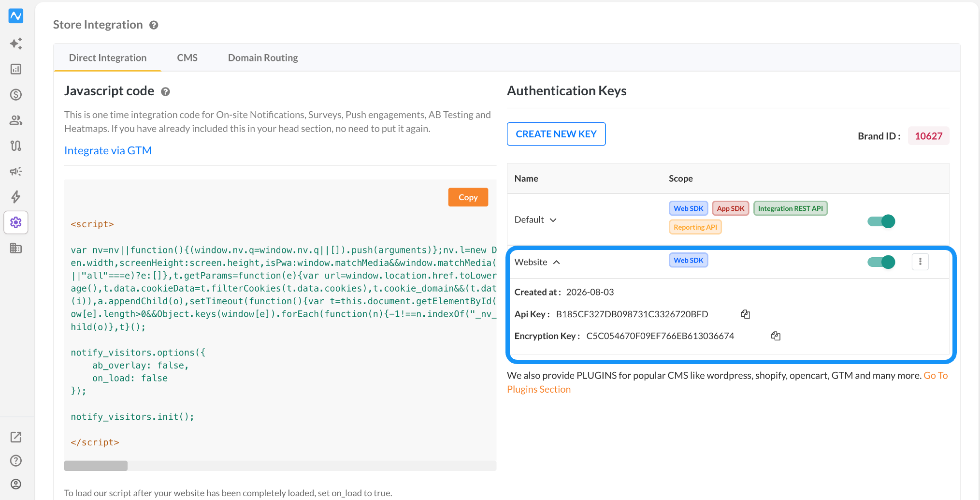
Task: Click Default row Web SDK badge
Action: point(689,208)
